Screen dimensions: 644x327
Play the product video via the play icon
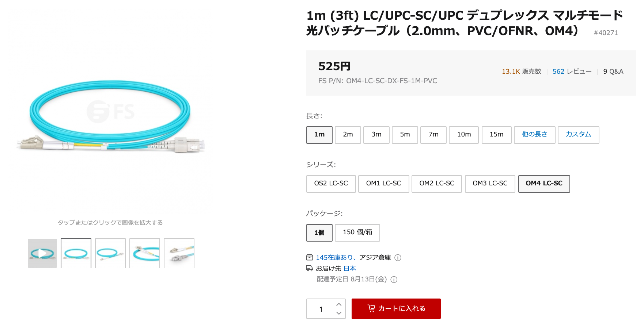pyautogui.click(x=42, y=253)
